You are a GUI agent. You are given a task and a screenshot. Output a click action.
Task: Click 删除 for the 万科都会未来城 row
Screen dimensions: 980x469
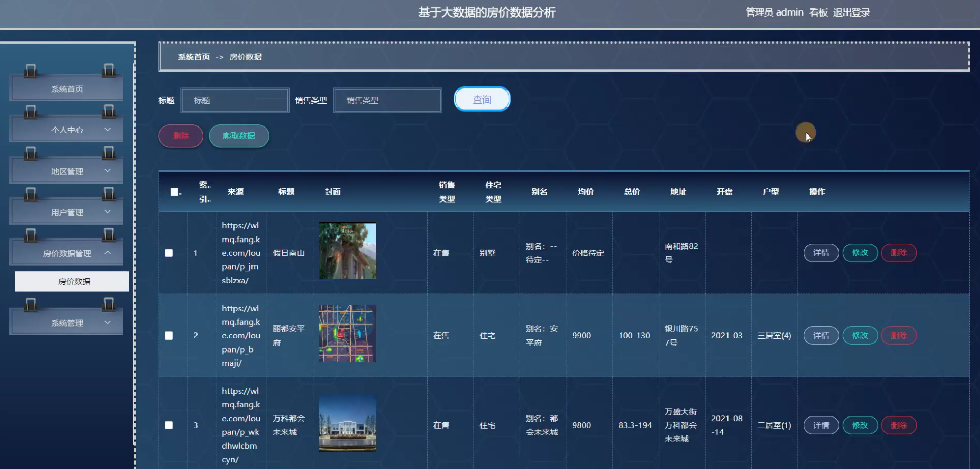tap(899, 425)
